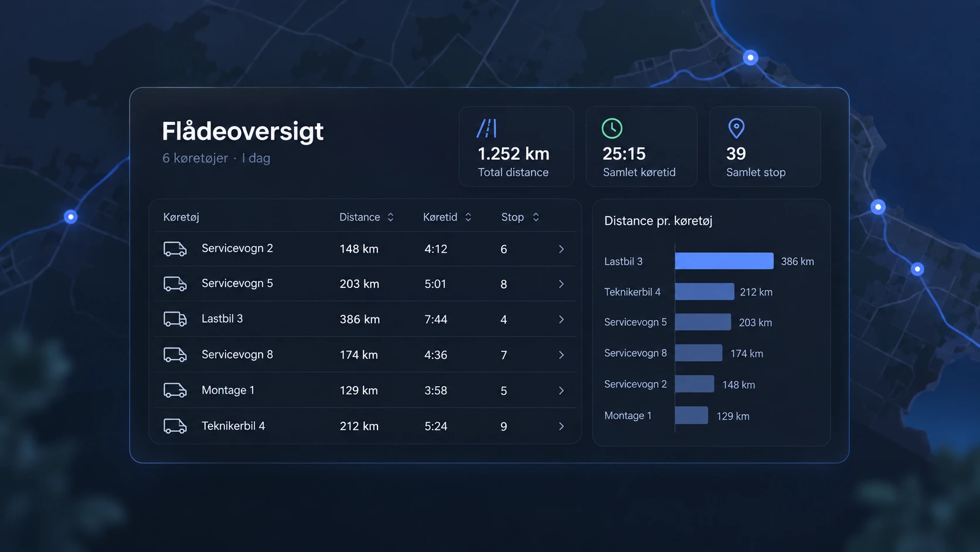Click the 6 køretøjer · I dag subtitle
Viewport: 980px width, 552px height.
coord(216,158)
